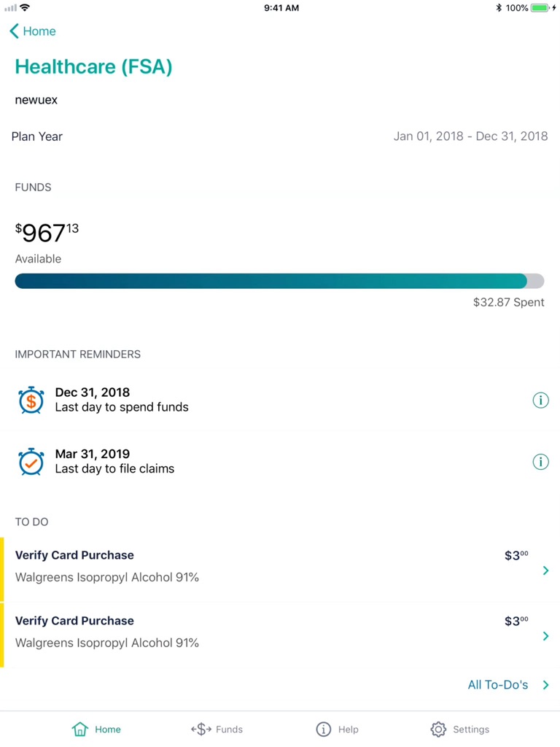
Task: Switch to the Help tab label
Action: tap(348, 729)
